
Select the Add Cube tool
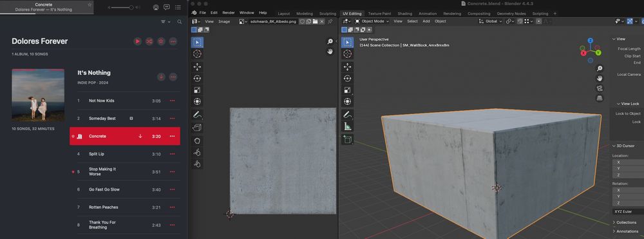(x=348, y=140)
